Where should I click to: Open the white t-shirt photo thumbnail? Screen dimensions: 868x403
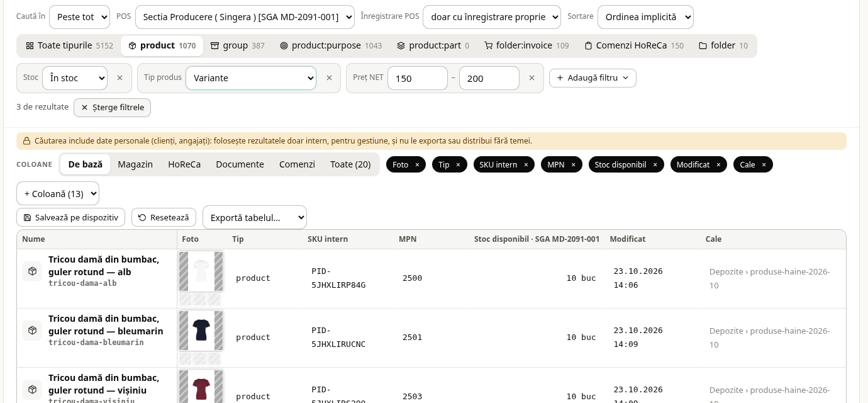click(201, 271)
